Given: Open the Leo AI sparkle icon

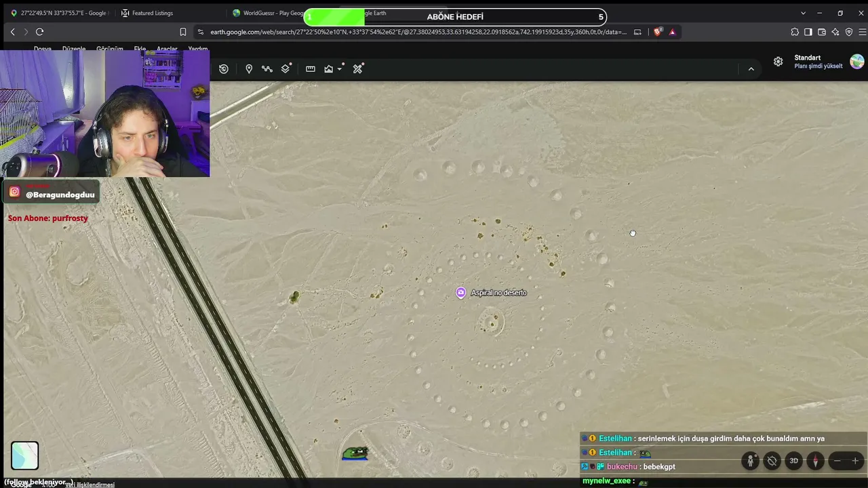Looking at the screenshot, I should 835,32.
